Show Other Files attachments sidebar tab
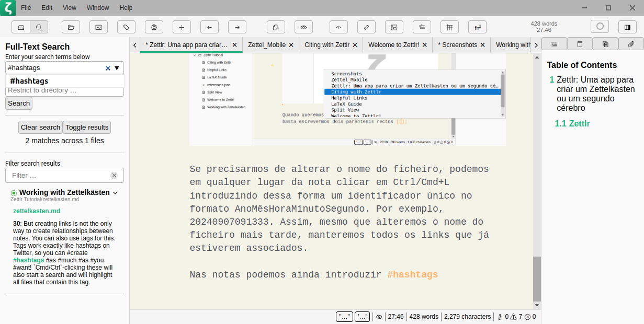This screenshot has height=324, width=644. [631, 44]
